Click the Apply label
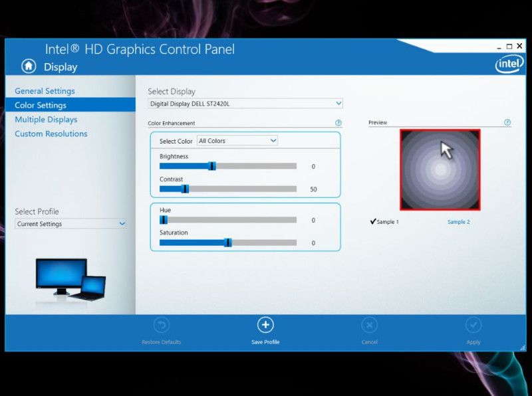This screenshot has width=532, height=396. [x=473, y=342]
